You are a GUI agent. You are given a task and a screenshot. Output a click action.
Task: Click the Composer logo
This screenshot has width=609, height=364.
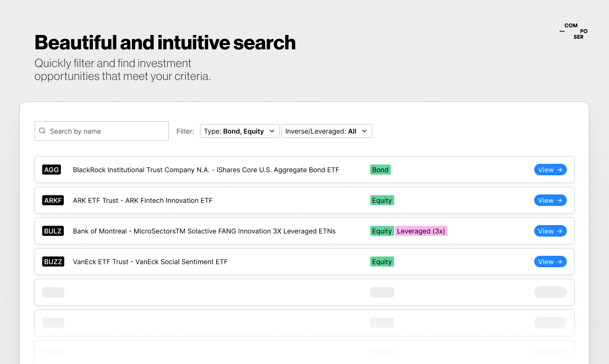(574, 32)
